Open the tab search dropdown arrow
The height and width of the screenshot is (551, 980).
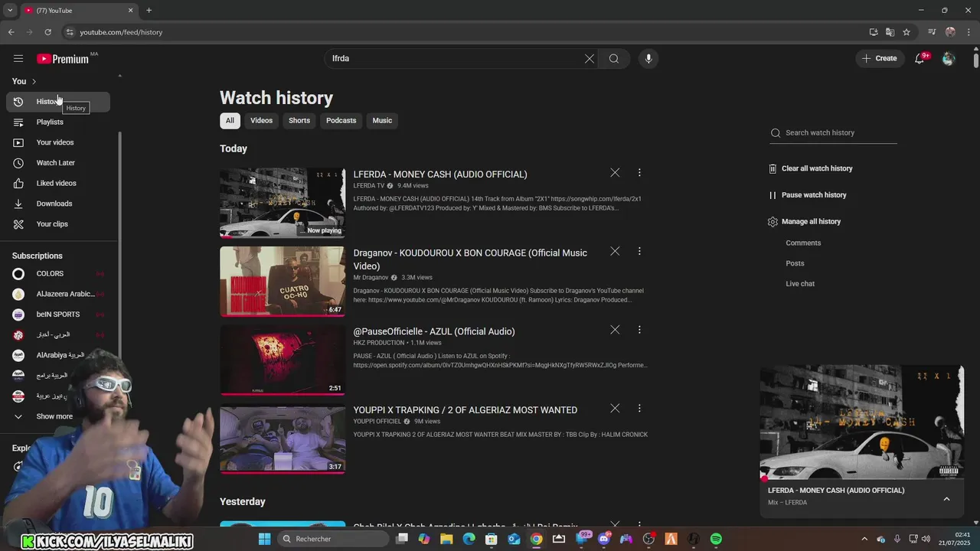(x=10, y=11)
